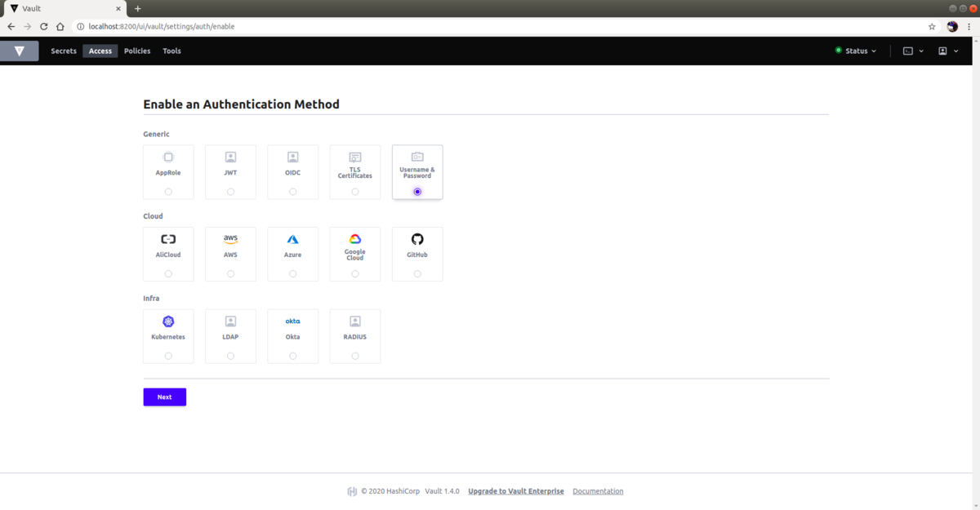Screen dimensions: 980x510
Task: Click the RADIUS label text
Action: point(355,337)
